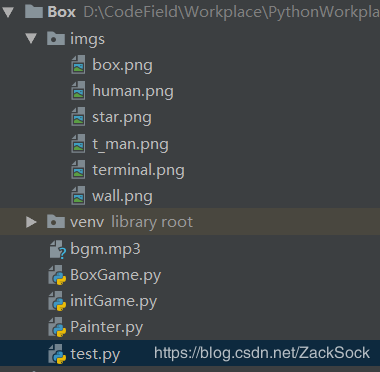Collapse the Box project root arrow
Image resolution: width=380 pixels, height=372 pixels.
point(8,12)
